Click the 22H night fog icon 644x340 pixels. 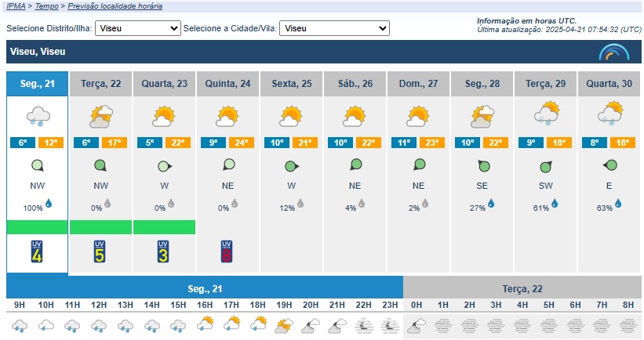[364, 326]
